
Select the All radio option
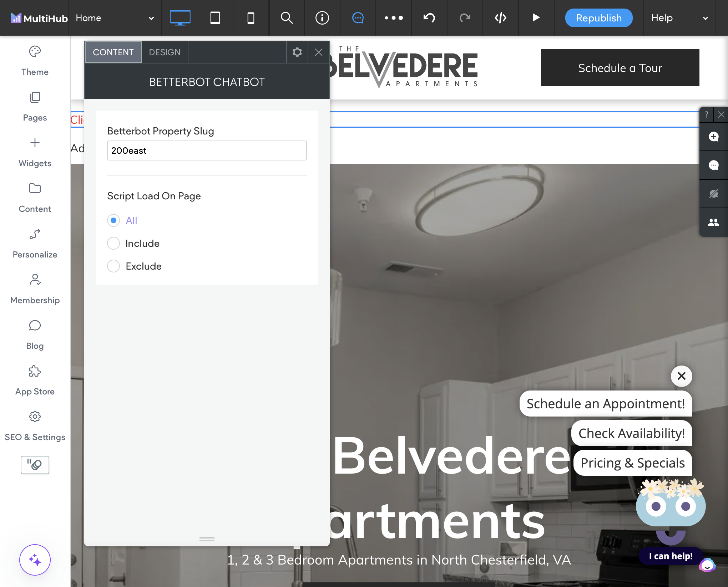[x=113, y=220]
